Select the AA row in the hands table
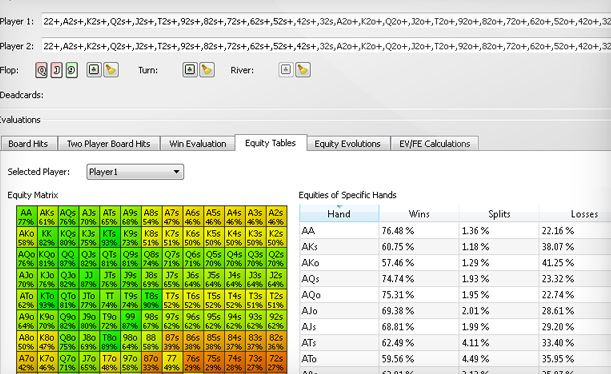Screen dimensions: 611x374 pos(455,231)
